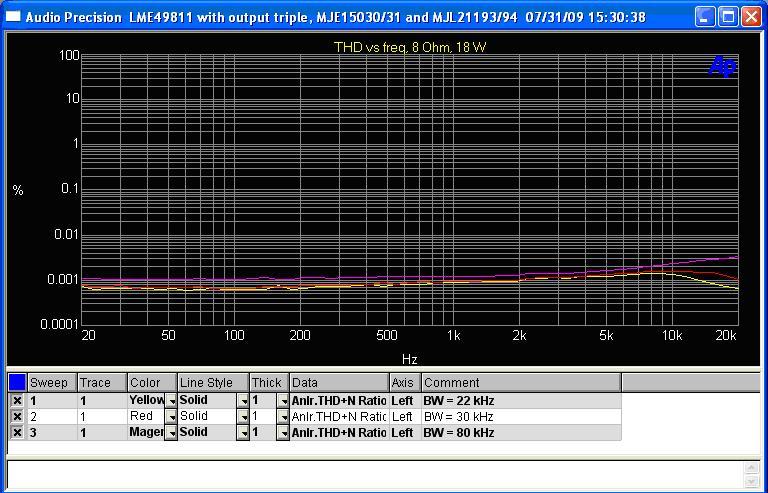
Task: Click the Anlr.THD+N Ratio cell for sweep 1
Action: click(338, 401)
